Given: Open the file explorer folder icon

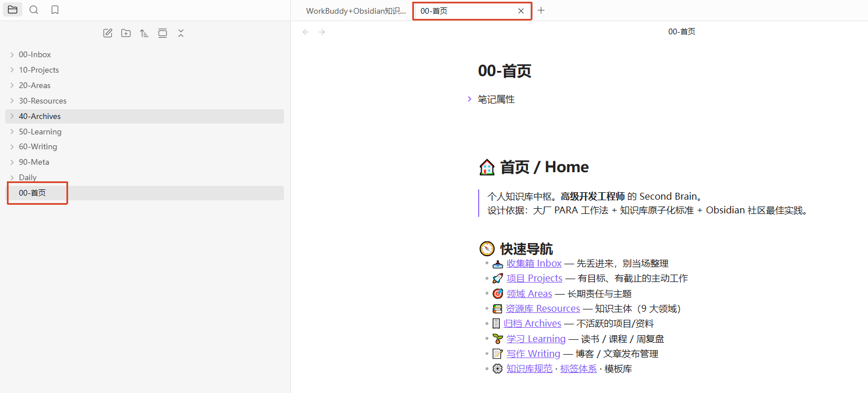Looking at the screenshot, I should pyautogui.click(x=13, y=10).
